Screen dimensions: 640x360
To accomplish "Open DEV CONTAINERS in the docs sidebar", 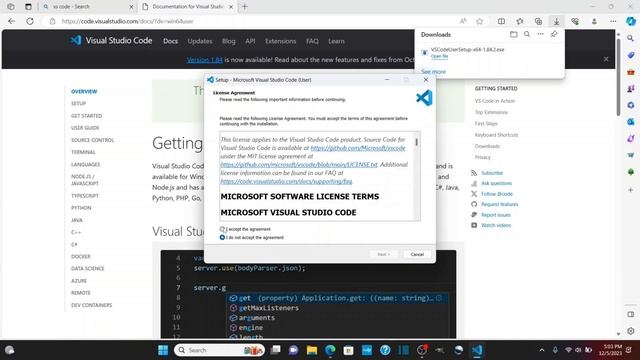I will 91,305.
